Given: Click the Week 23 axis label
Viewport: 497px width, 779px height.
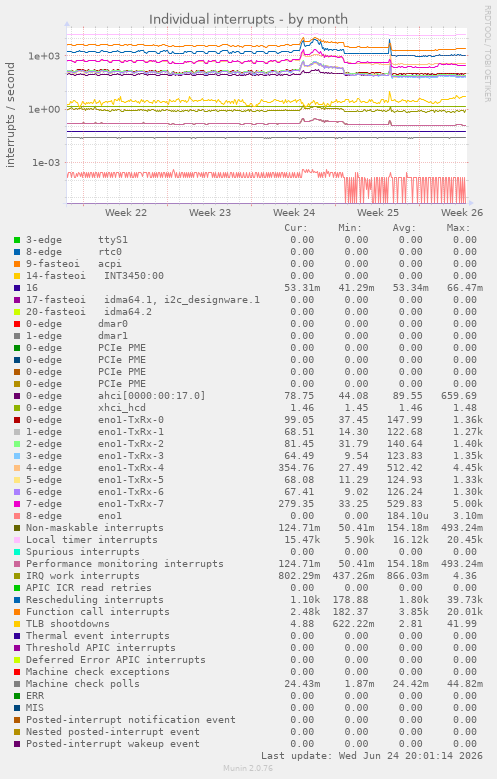Looking at the screenshot, I should (x=210, y=213).
